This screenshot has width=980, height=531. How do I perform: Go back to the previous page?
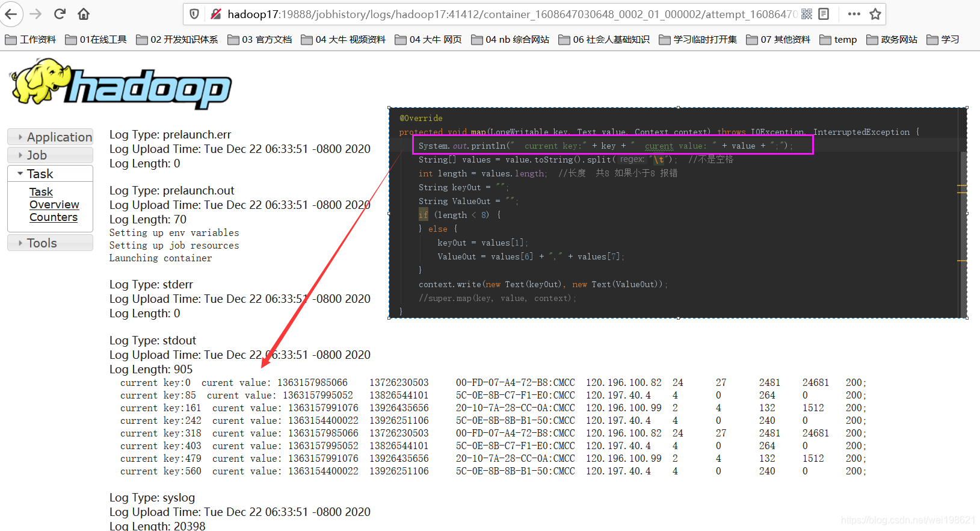pos(11,14)
